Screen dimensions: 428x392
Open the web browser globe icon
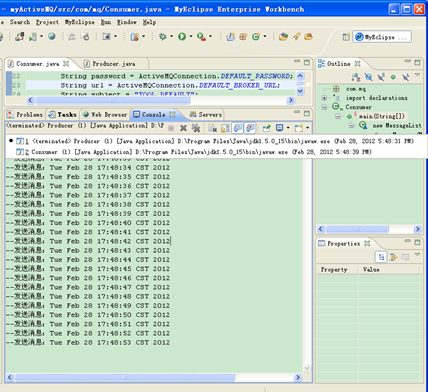[x=52, y=37]
